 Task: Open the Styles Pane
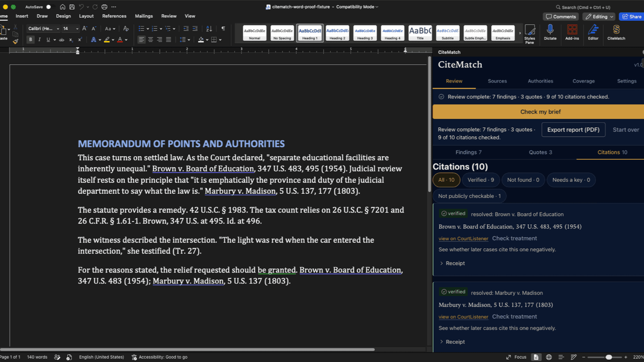pos(530,34)
